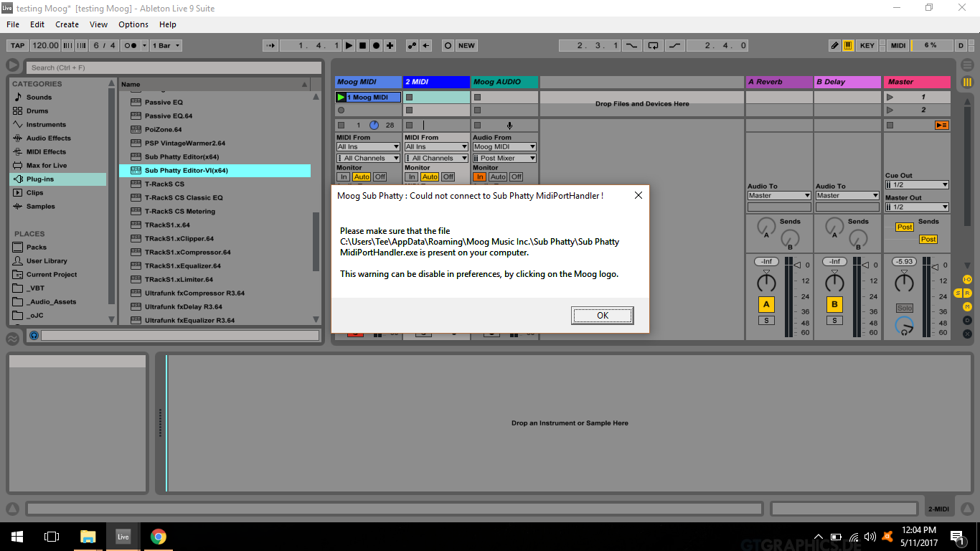Viewport: 980px width, 551px height.
Task: Set monitoring to Auto on Moog AUDIO track
Action: click(499, 176)
